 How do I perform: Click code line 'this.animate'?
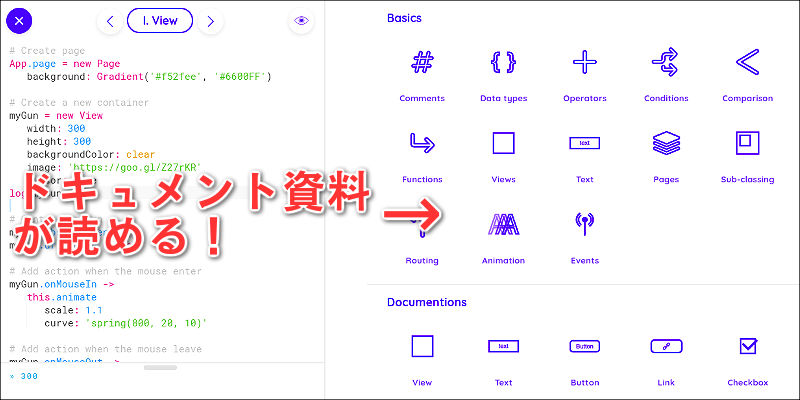pyautogui.click(x=62, y=297)
